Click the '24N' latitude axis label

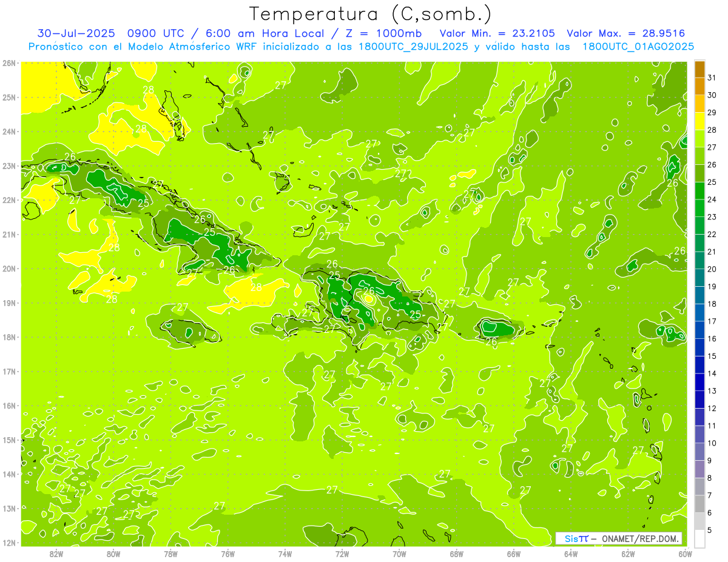coord(9,132)
